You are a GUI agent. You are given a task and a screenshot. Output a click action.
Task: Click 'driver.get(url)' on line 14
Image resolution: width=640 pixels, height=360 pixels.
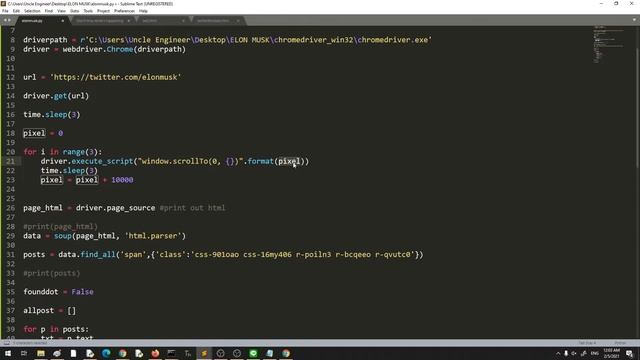click(x=56, y=96)
